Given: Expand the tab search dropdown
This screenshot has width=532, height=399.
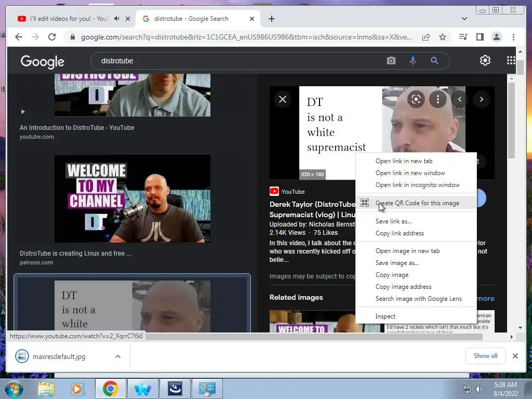Looking at the screenshot, I should pos(464,19).
